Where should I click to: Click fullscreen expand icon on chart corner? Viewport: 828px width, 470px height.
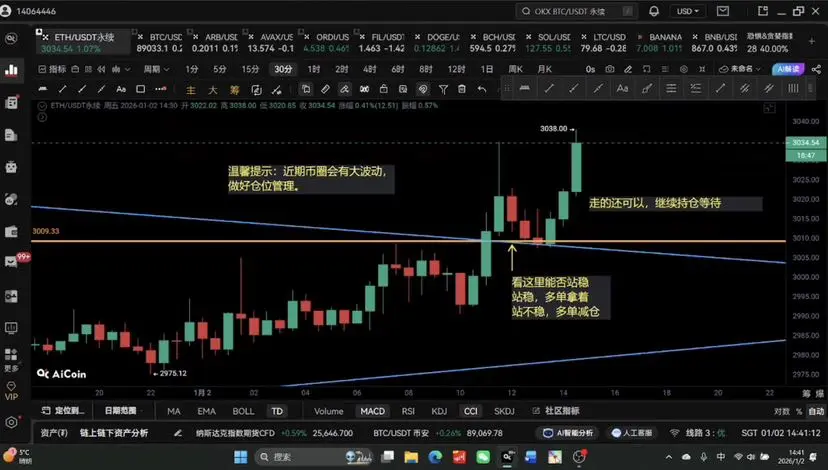[769, 108]
